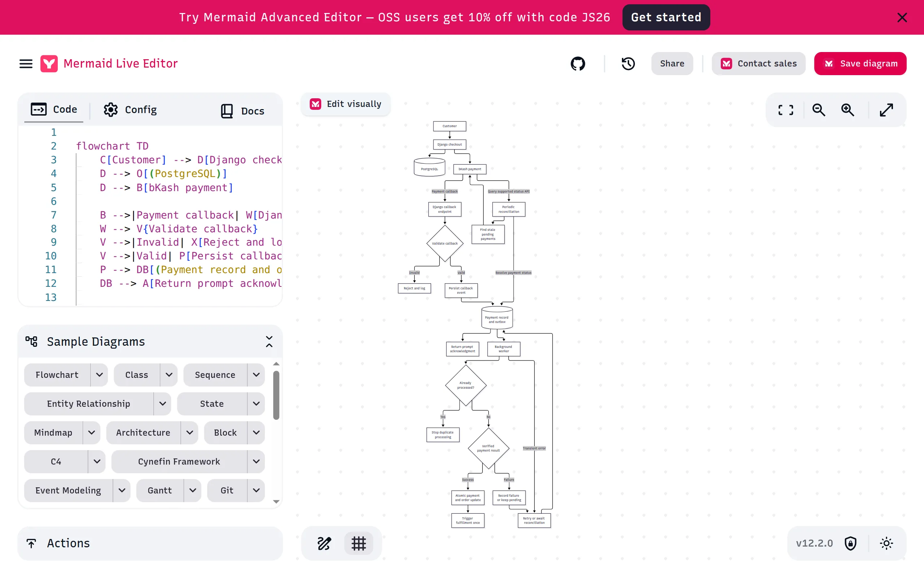Expand the Actions panel
Viewport: 924px width, 578px height.
coord(150,543)
